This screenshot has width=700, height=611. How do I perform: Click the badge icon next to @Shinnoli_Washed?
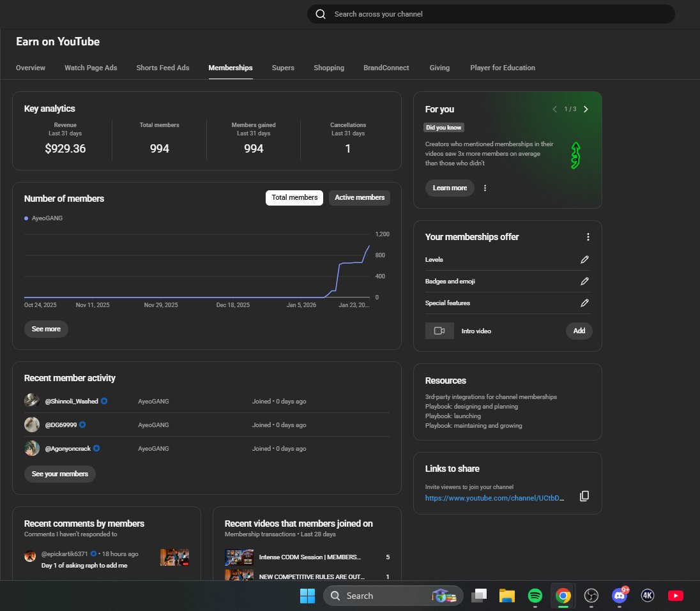pos(104,401)
